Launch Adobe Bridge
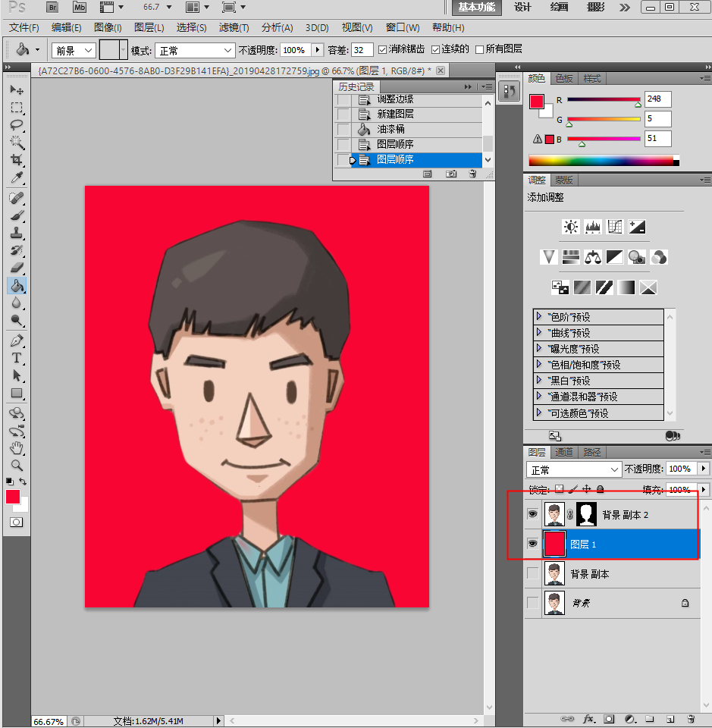This screenshot has width=712, height=728. (x=52, y=7)
